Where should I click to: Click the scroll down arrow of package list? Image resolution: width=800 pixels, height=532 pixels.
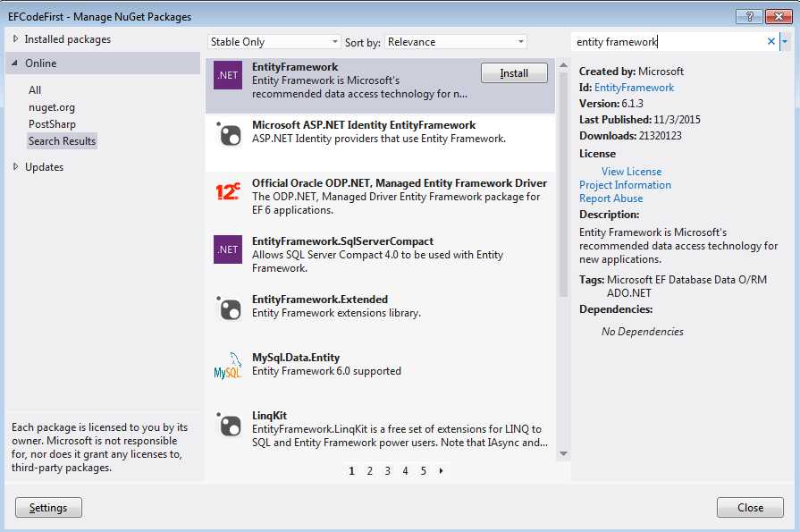(563, 453)
